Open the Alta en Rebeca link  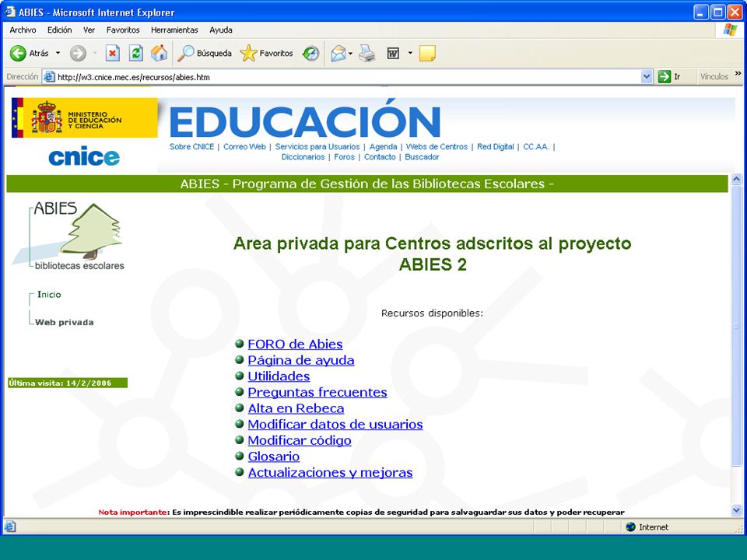(x=296, y=408)
